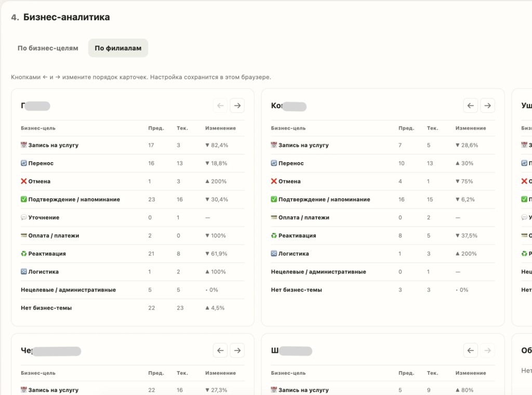The width and height of the screenshot is (532, 395).
Task: Click the shuffle icon by «Логистика» in «Ко» card
Action: (x=274, y=254)
